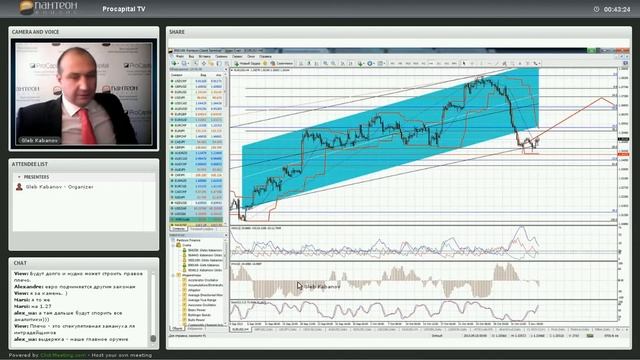640x360 pixels.
Task: Switch to the Избранное Navigator tab
Action: tap(196, 329)
